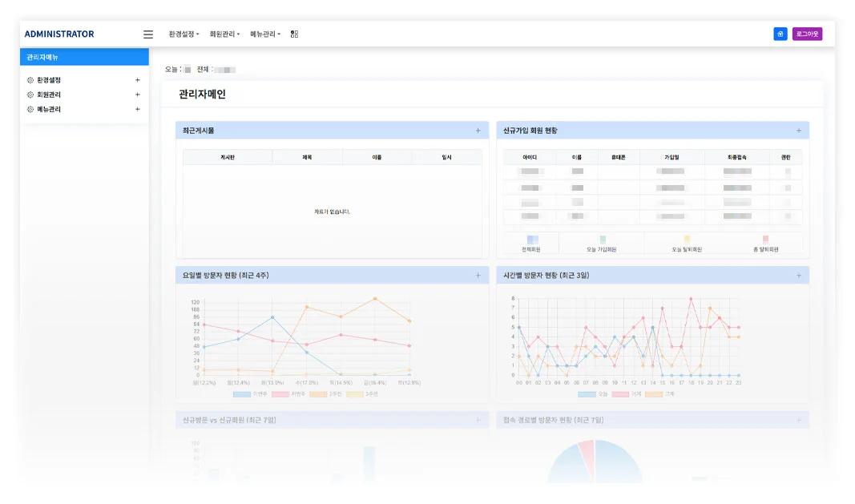Click gear icon beside sidebar 환경설정

30,79
